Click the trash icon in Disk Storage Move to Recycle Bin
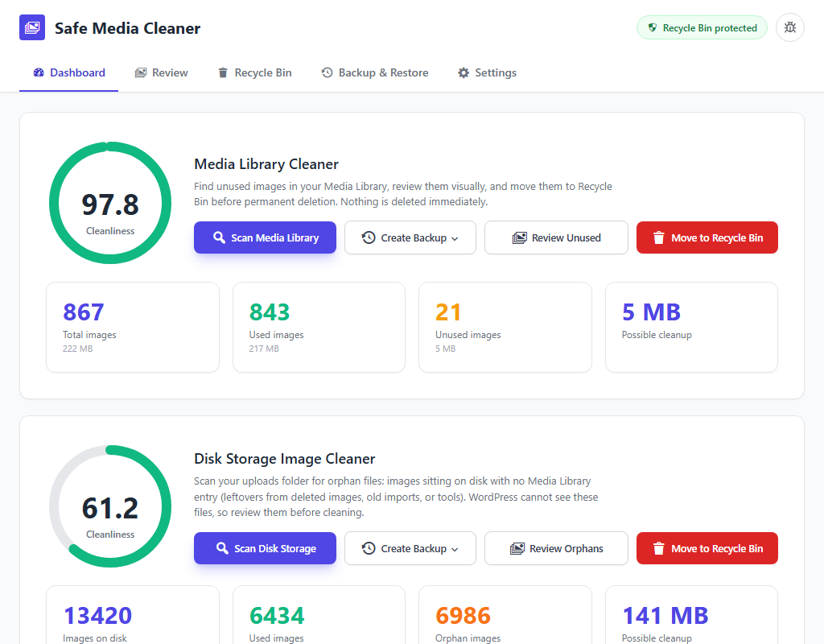824x644 pixels. click(x=658, y=548)
